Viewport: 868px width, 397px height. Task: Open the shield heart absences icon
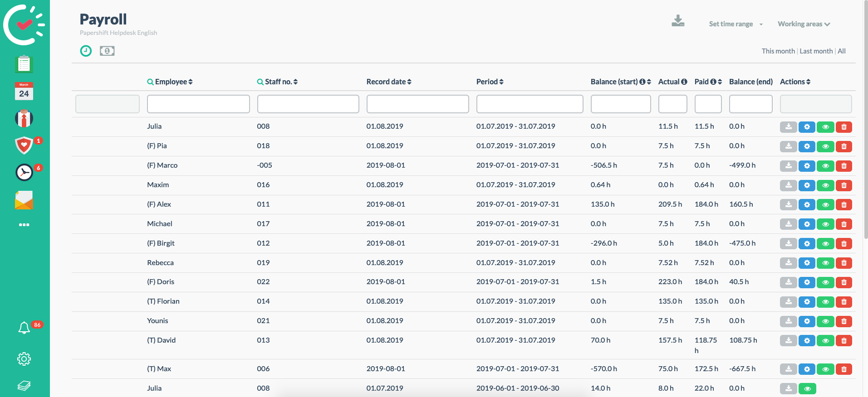tap(24, 145)
